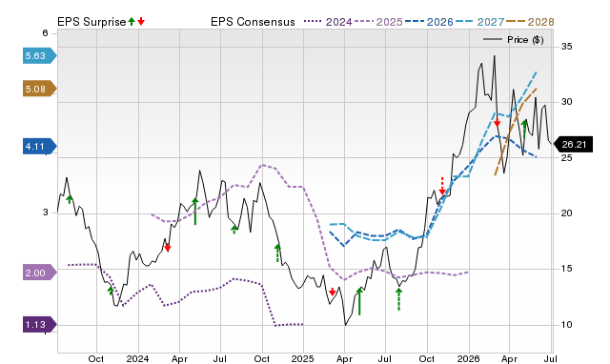
Task: Click the 6 label on the EPS axis
Action: click(x=46, y=33)
